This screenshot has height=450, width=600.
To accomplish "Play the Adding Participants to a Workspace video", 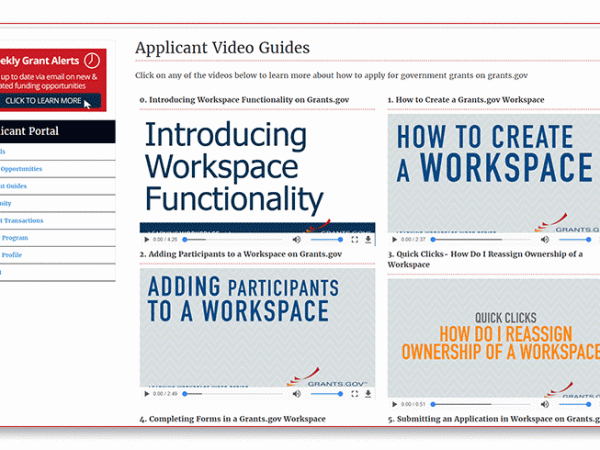I will 147,394.
